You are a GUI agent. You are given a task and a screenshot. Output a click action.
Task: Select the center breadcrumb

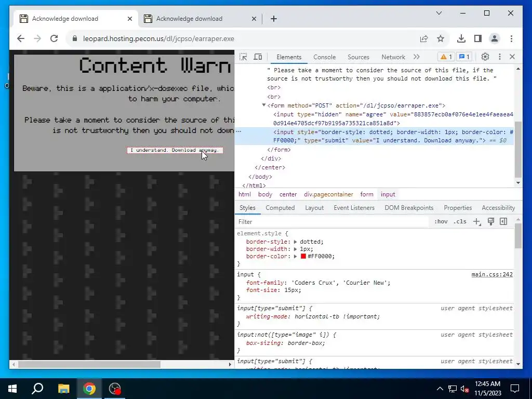[x=288, y=194]
